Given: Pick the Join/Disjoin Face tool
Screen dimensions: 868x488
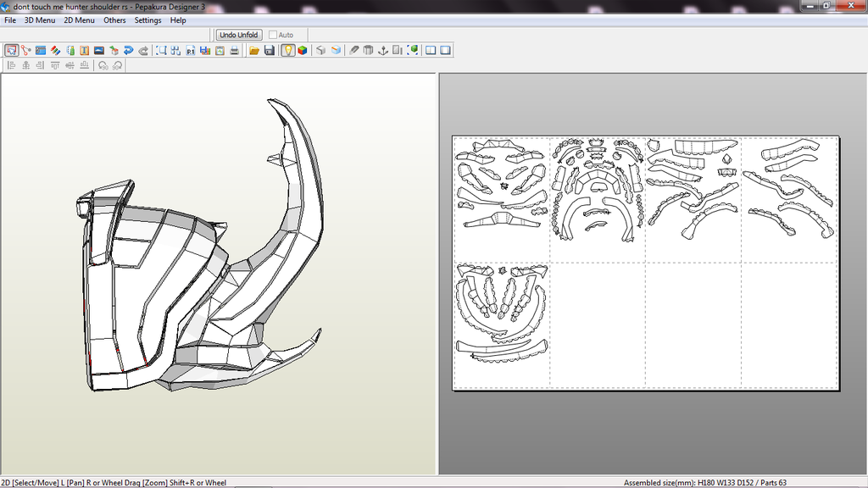Looking at the screenshot, I should [26, 50].
